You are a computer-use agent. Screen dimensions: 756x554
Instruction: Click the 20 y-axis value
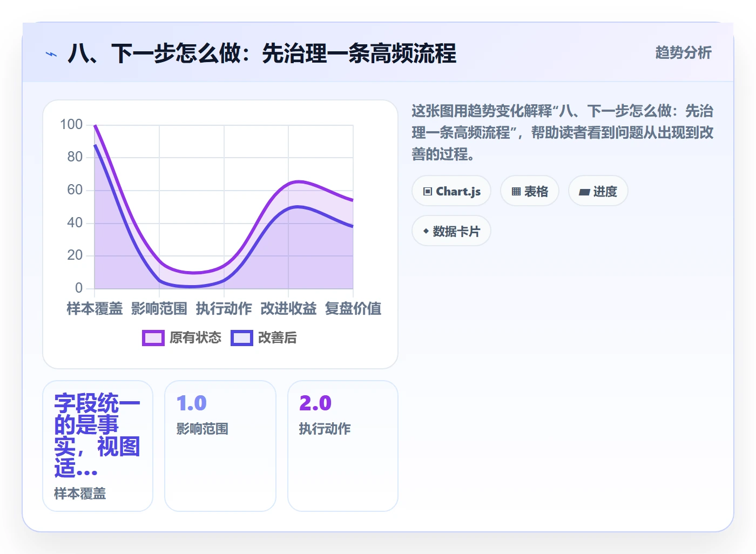tap(75, 255)
